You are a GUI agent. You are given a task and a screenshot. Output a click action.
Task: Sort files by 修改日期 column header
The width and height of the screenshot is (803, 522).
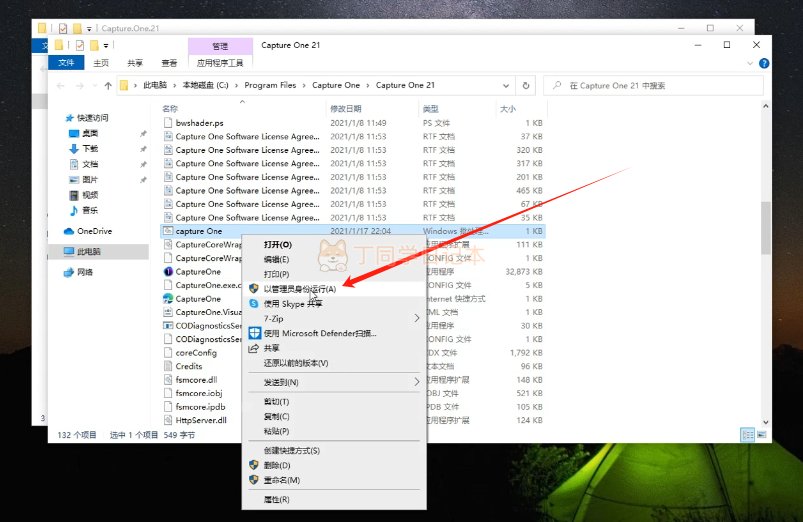(x=346, y=109)
